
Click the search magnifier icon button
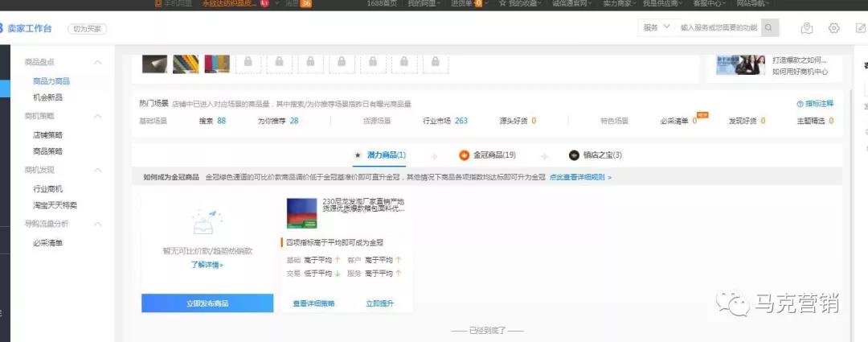(x=770, y=28)
